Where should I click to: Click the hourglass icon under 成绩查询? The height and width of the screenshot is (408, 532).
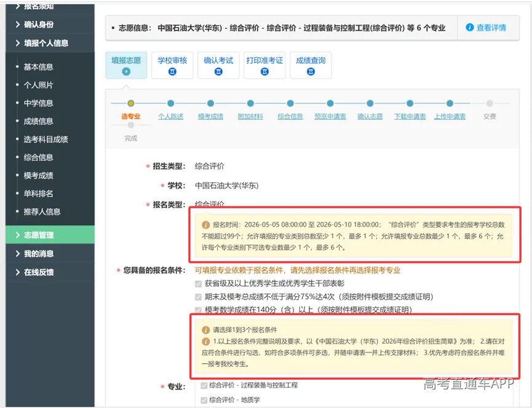point(311,71)
